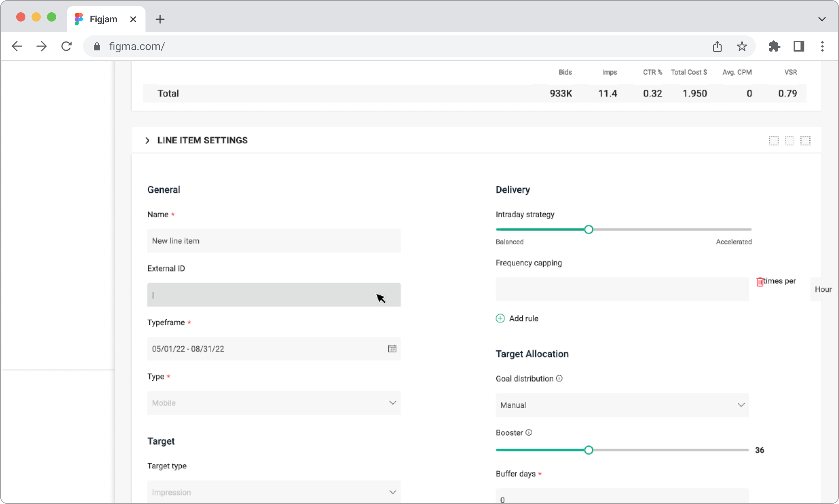The height and width of the screenshot is (504, 839).
Task: Open the Target type dropdown showing Impression
Action: [274, 491]
